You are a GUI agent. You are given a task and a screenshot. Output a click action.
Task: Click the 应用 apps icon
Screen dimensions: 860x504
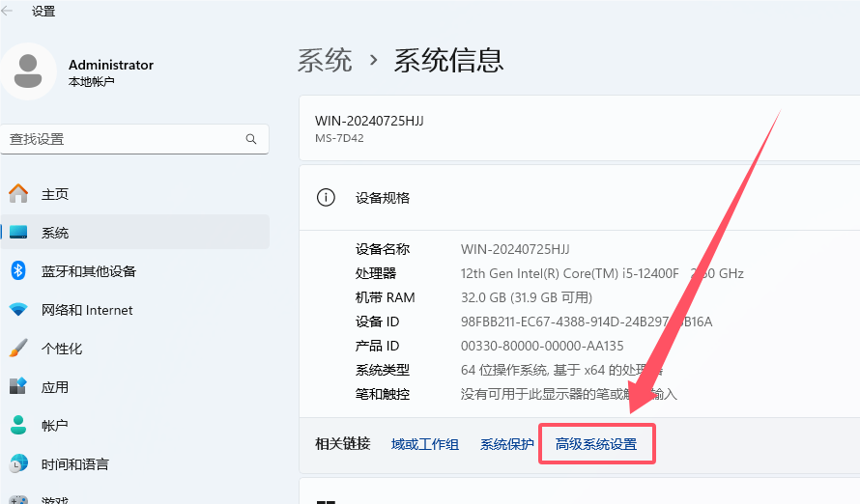point(18,386)
